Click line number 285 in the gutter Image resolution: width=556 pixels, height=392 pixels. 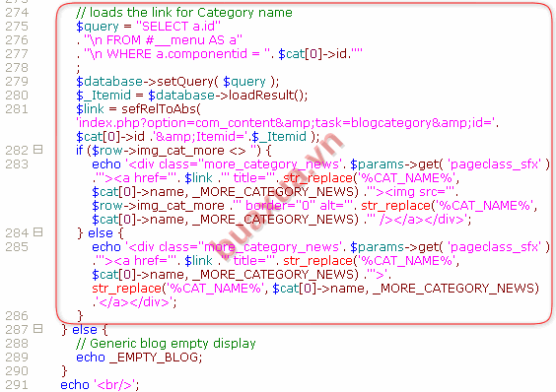(17, 246)
